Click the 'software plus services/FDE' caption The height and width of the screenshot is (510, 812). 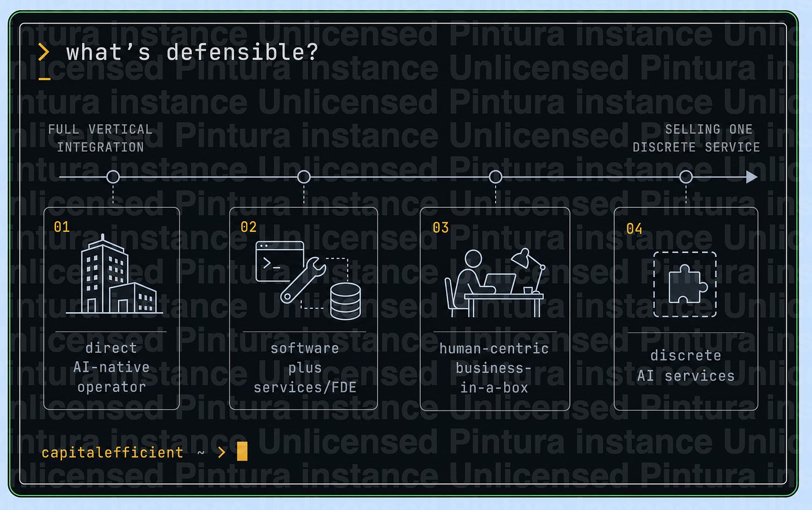pos(305,368)
